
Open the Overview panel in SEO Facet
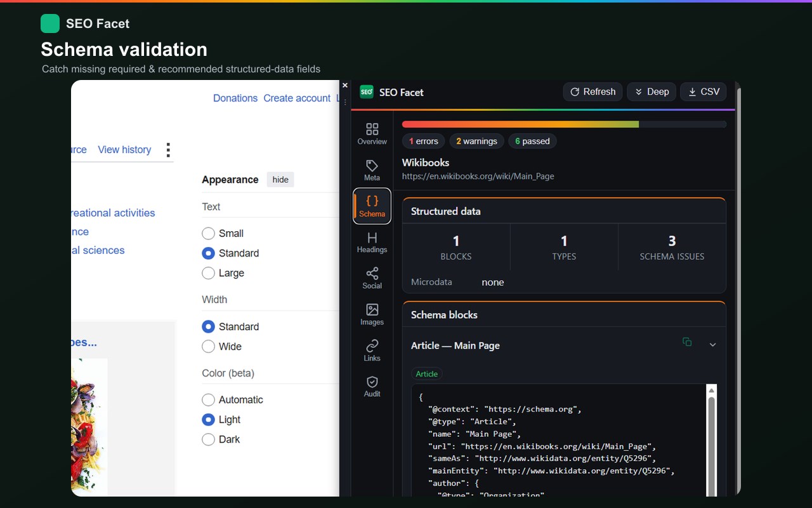point(372,134)
